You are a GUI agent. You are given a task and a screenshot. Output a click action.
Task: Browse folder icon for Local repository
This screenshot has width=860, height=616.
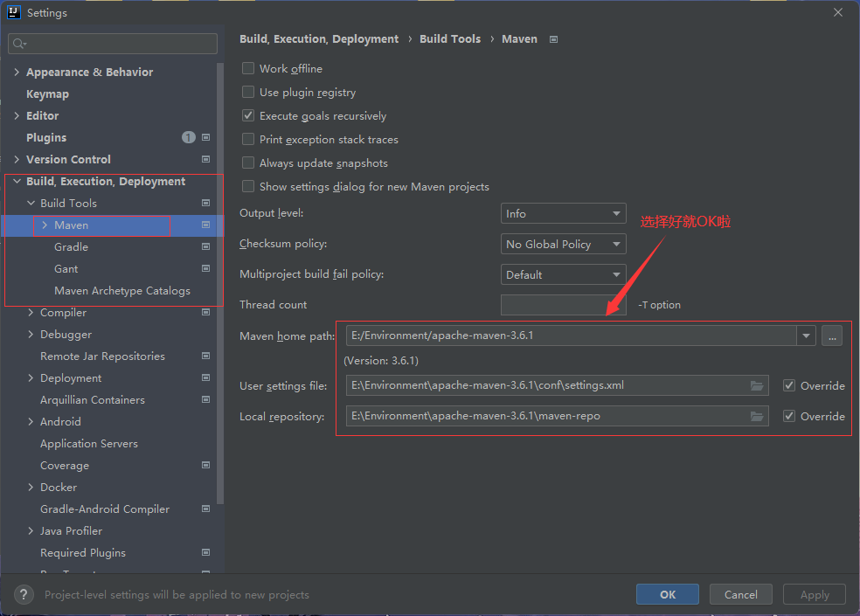tap(757, 416)
